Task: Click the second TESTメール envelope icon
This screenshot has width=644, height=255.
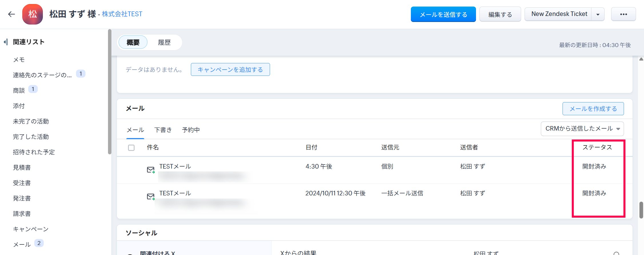Action: click(151, 197)
